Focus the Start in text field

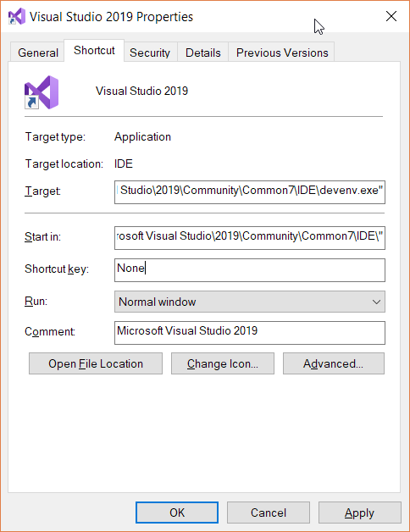click(x=250, y=238)
